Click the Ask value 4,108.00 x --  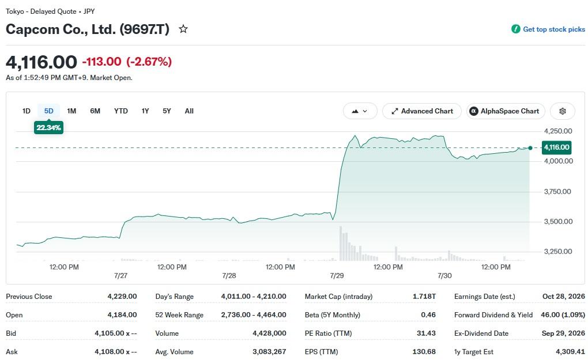(x=116, y=351)
